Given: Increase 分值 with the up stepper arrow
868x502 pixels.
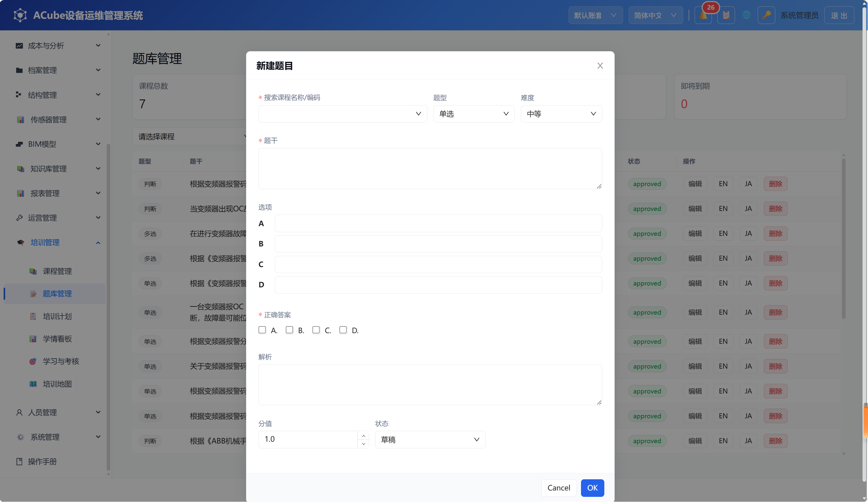Looking at the screenshot, I should click(363, 436).
